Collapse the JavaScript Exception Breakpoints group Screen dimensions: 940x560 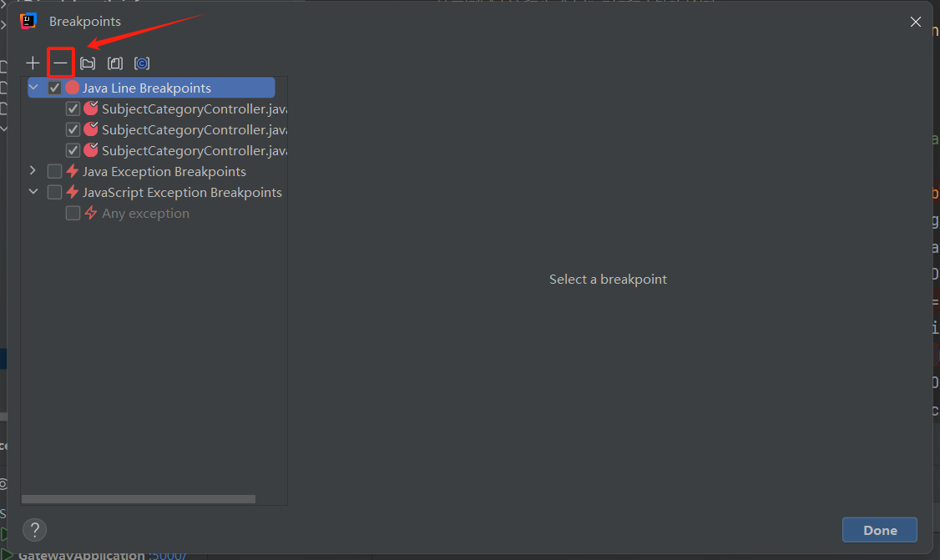[33, 192]
